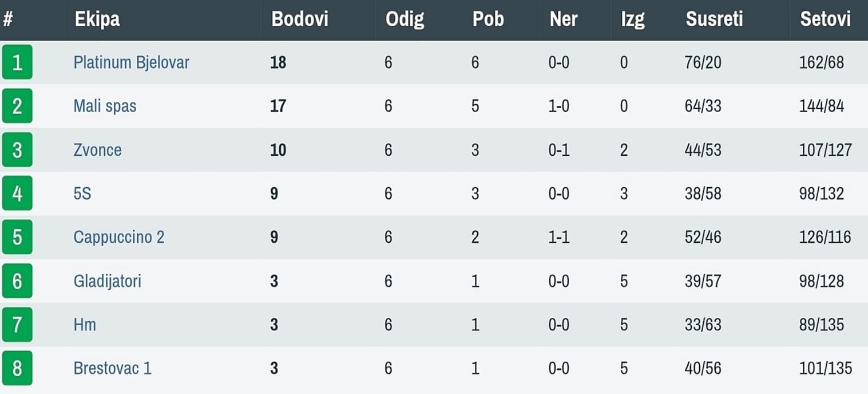Click the green rank 7 badge
The height and width of the screenshot is (394, 868).
click(x=17, y=325)
